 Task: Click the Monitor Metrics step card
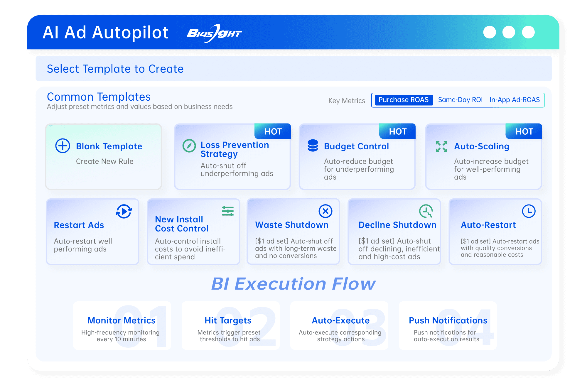(122, 325)
